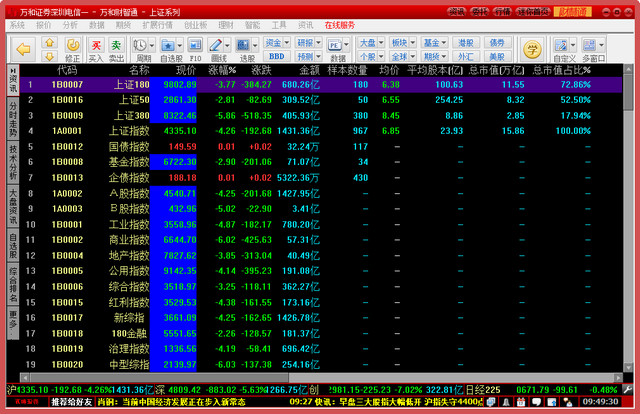The height and width of the screenshot is (414, 640).
Task: Click the bell alert icon in the status bar
Action: pyautogui.click(x=506, y=402)
